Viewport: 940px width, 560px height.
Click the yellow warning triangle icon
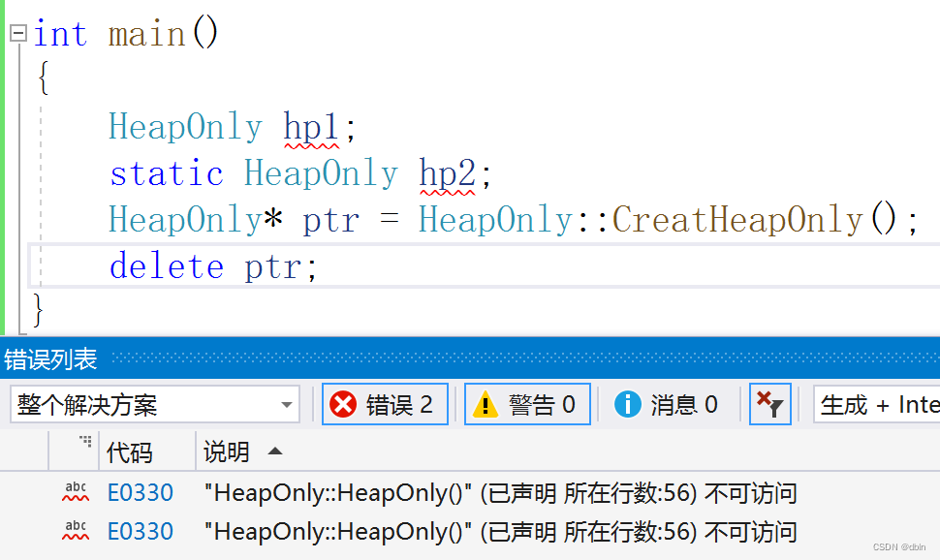click(x=487, y=404)
